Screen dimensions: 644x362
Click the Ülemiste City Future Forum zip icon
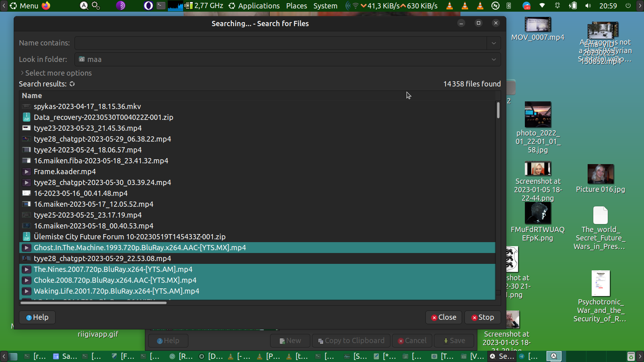pyautogui.click(x=27, y=237)
